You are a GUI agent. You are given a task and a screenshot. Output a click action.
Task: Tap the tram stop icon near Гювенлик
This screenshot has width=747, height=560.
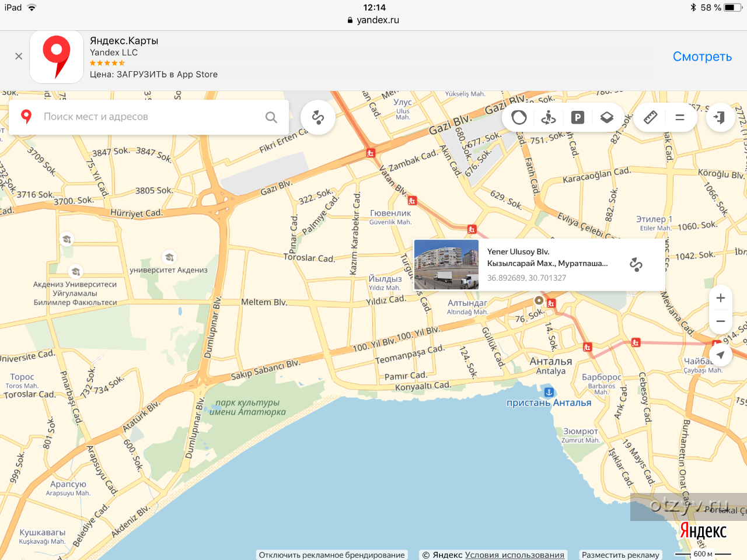coord(412,201)
